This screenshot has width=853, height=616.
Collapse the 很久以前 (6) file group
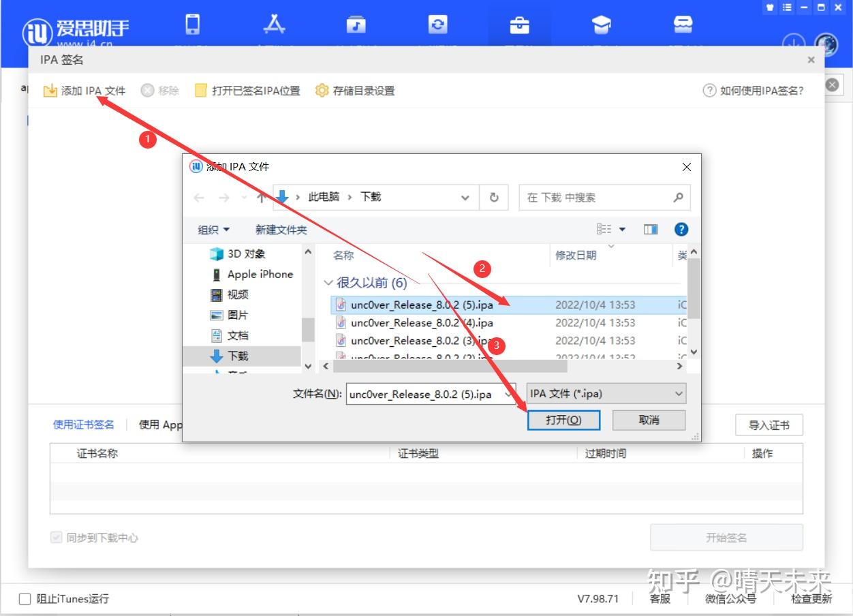click(328, 282)
